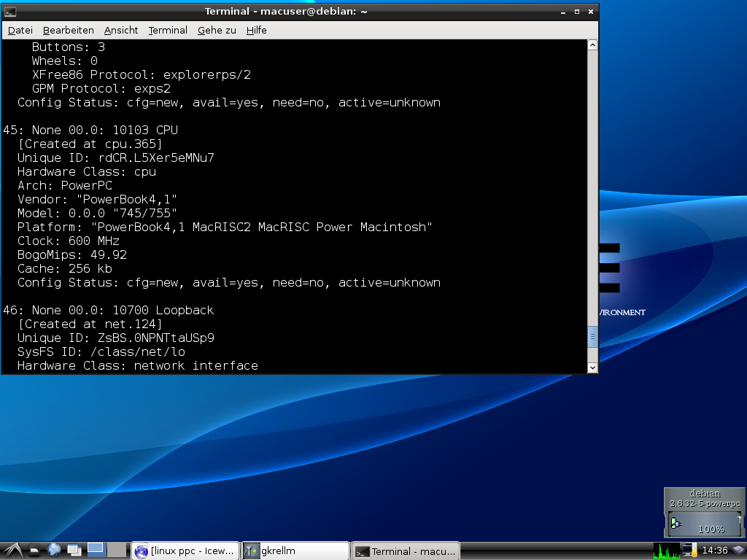Click the green CPU usage graph in the tray
This screenshot has width=747, height=560.
pyautogui.click(x=667, y=551)
